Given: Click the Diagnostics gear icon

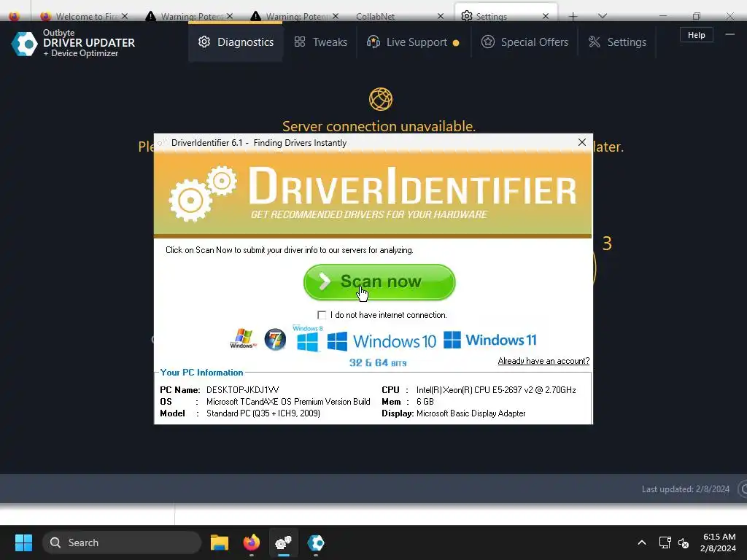Looking at the screenshot, I should point(204,42).
